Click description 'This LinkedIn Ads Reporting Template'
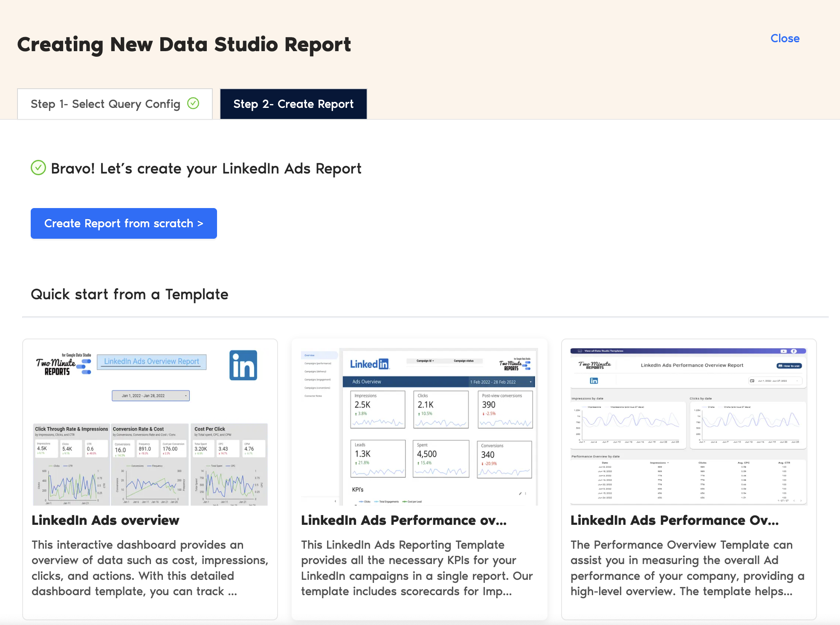 point(403,545)
